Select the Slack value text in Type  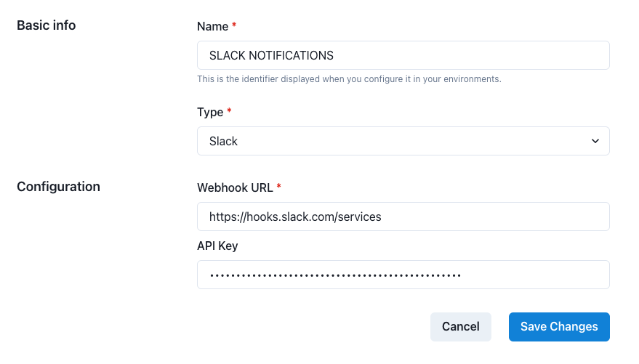coord(223,141)
